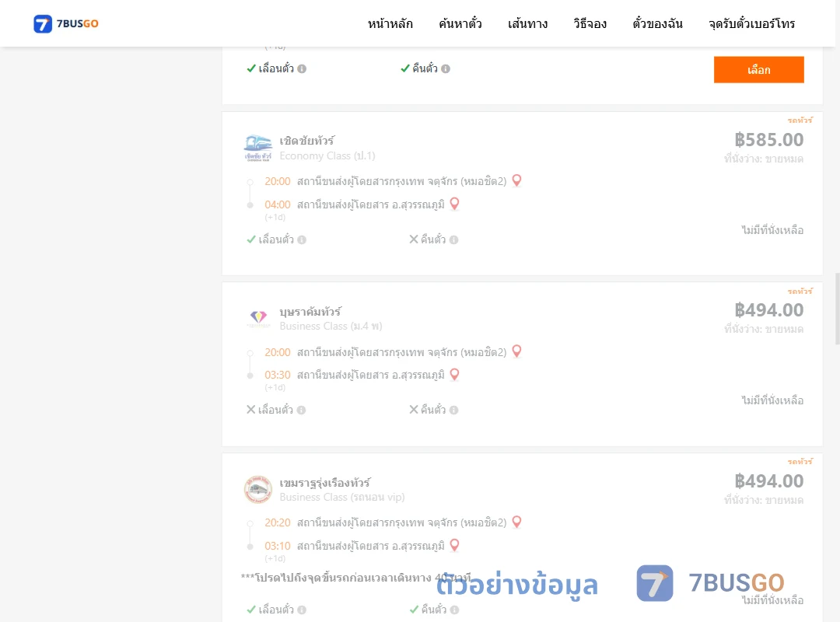840x622 pixels.
Task: Click the page vertical scrollbar thumb
Action: pyautogui.click(x=838, y=309)
